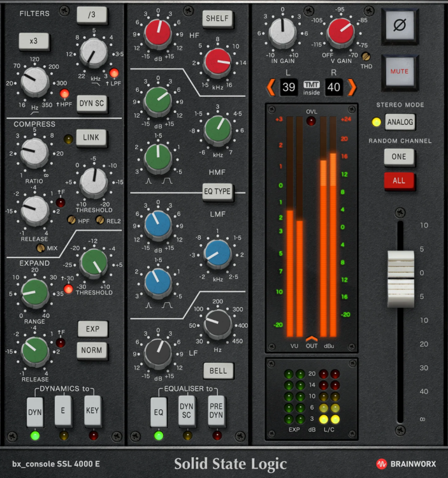Viewport: 448px width, 478px height.
Task: Enable the compressor LINK switch
Action: (92, 137)
